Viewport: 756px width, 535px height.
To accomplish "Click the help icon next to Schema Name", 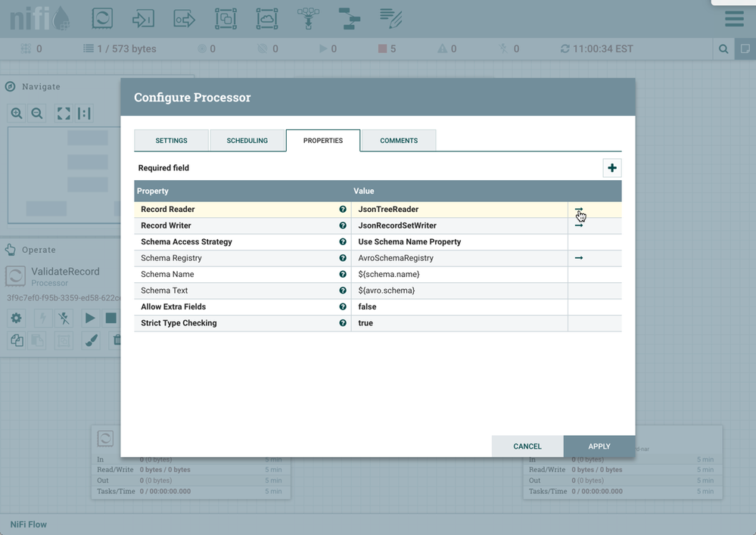I will (x=343, y=275).
